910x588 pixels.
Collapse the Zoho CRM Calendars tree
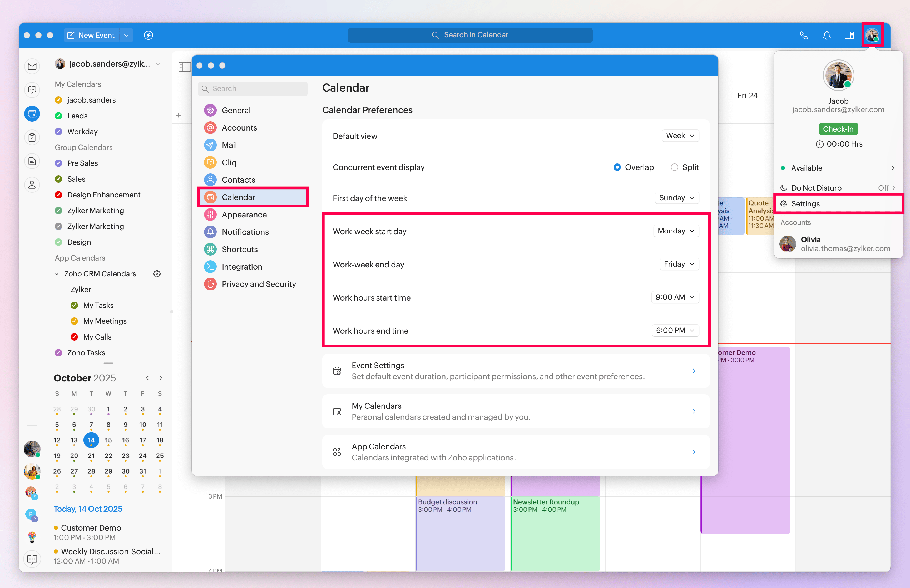click(57, 274)
